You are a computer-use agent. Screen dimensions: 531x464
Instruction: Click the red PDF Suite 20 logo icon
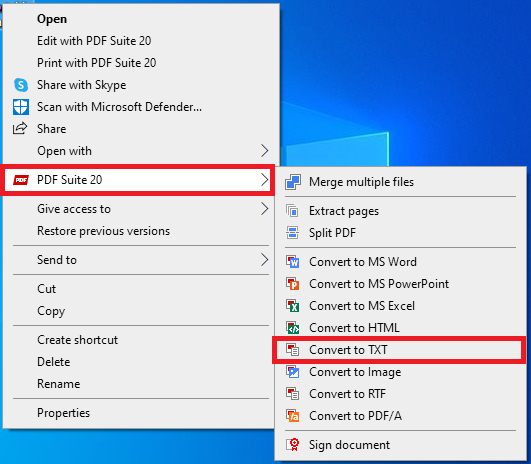[21, 180]
